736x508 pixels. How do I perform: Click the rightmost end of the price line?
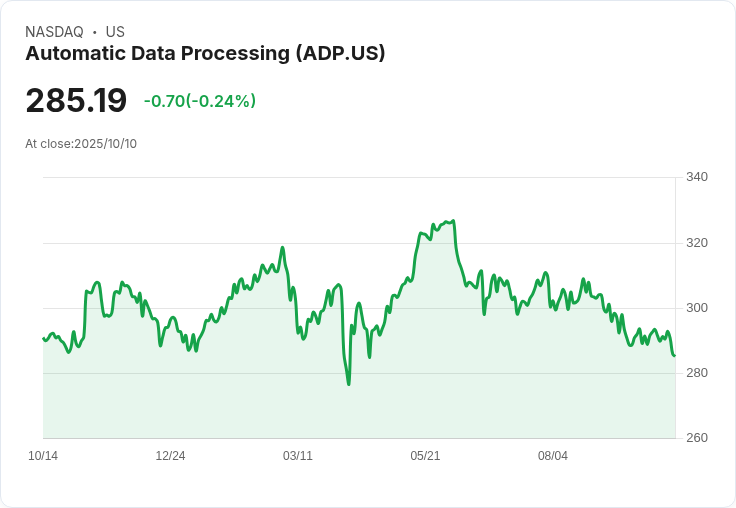(x=674, y=355)
